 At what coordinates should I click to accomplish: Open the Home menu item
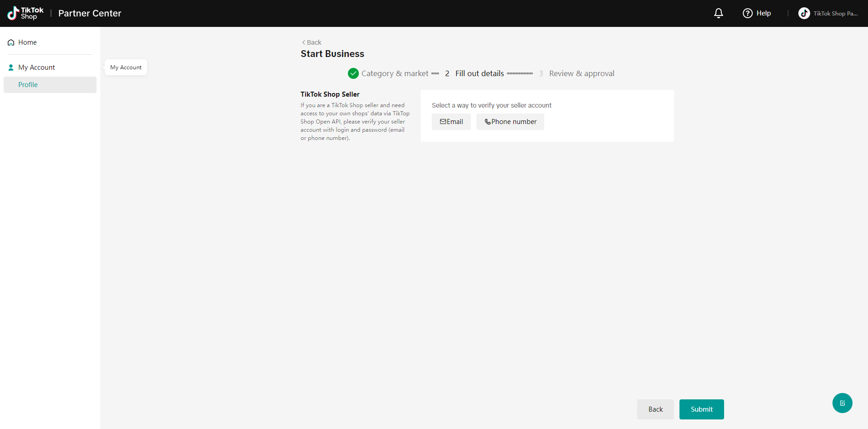[27, 42]
